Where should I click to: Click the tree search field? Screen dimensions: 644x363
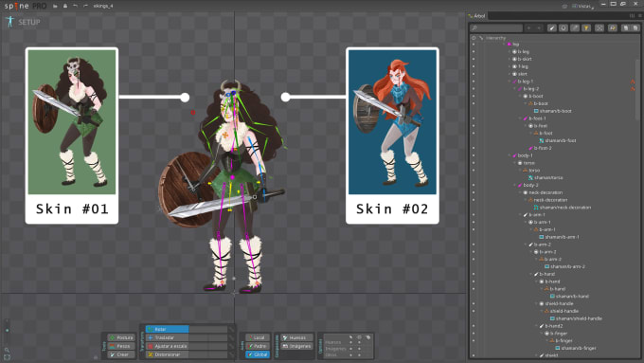[496, 27]
